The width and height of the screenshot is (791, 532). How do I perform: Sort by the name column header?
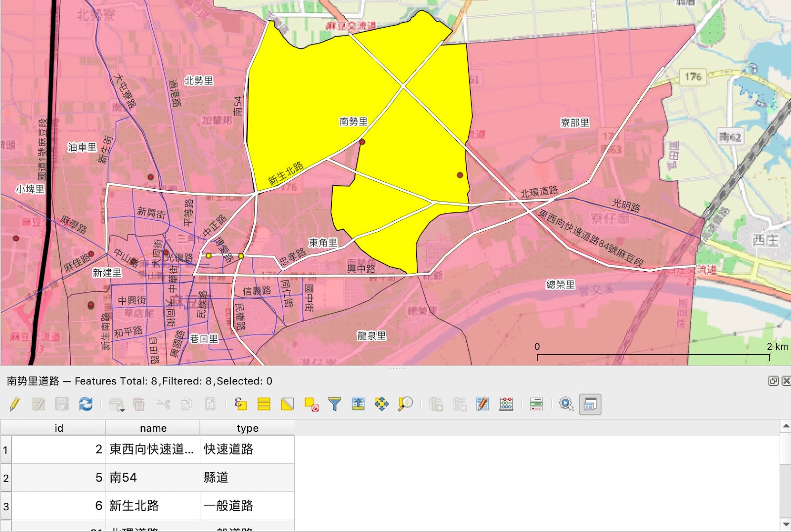pyautogui.click(x=153, y=428)
